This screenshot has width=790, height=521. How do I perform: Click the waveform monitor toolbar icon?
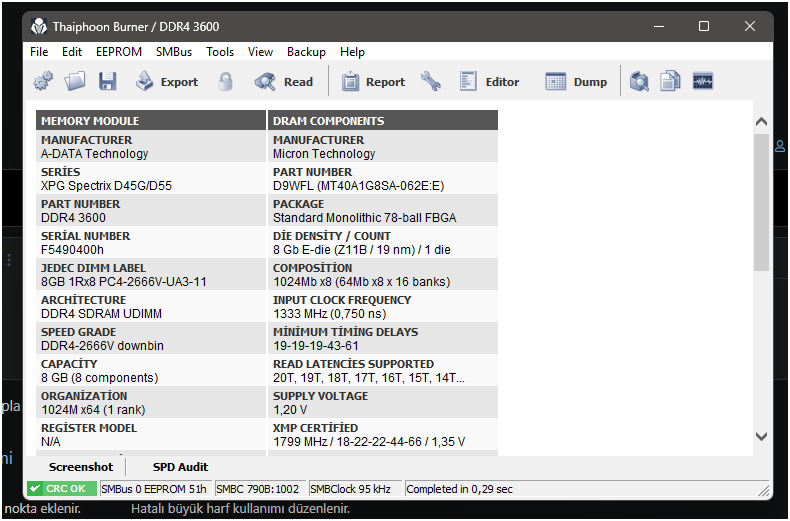click(703, 81)
